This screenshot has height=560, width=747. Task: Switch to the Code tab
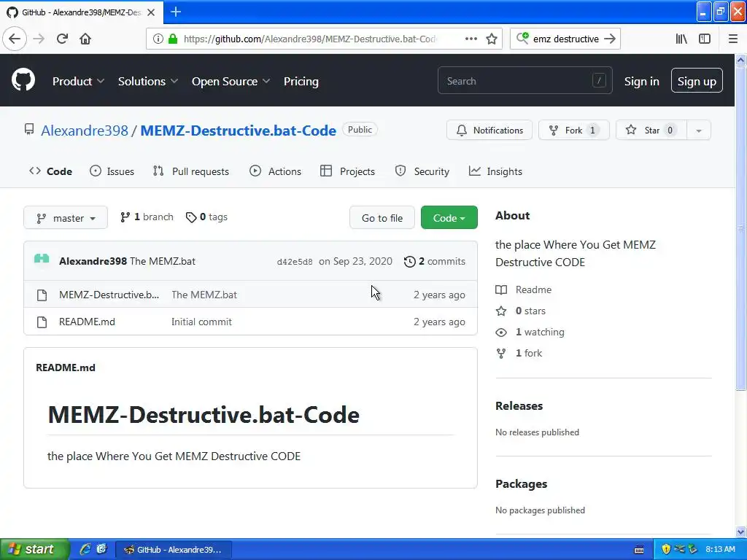tap(50, 171)
